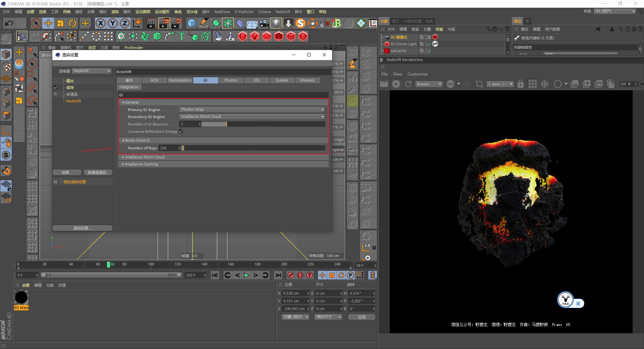Click the Undo arrow icon in top toolbar
Screen dimensions: 644x349
(x=9, y=23)
